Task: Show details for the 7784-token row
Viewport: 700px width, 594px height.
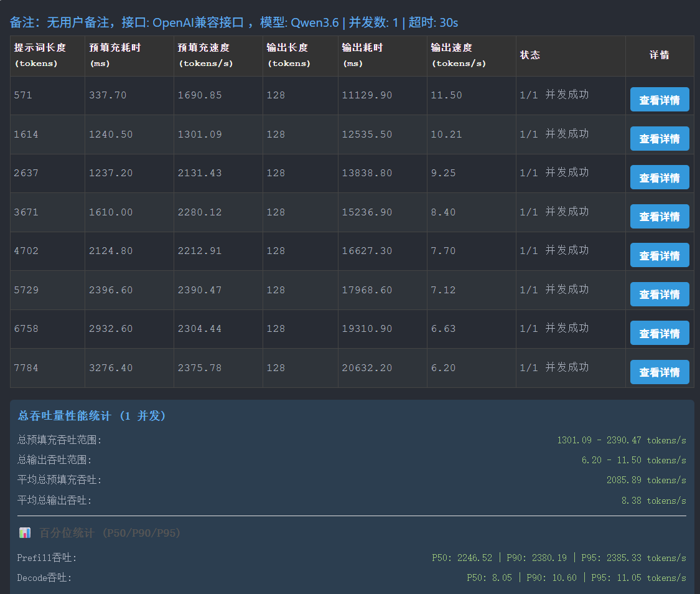Action: (x=660, y=372)
